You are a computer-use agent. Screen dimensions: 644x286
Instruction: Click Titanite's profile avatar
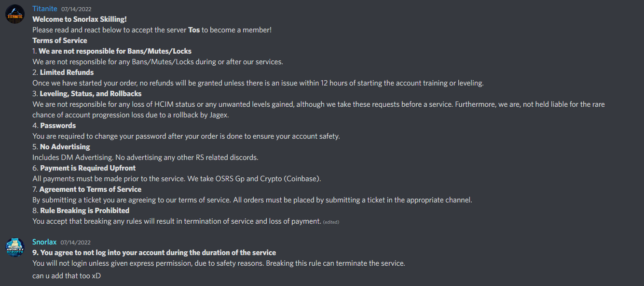(15, 14)
